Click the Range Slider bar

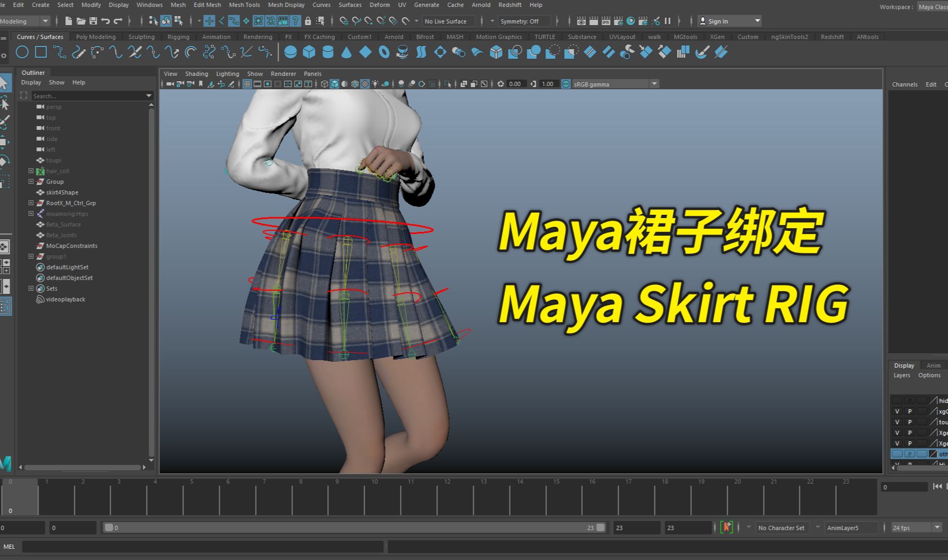coord(355,527)
